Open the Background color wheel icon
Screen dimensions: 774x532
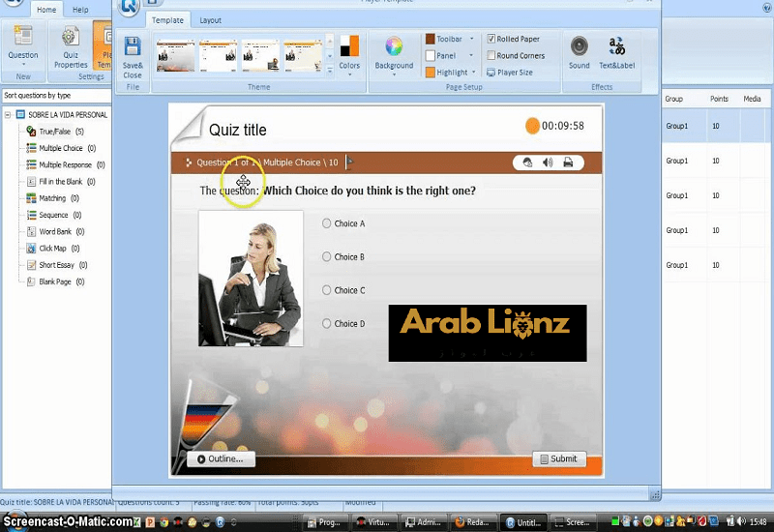tap(394, 46)
